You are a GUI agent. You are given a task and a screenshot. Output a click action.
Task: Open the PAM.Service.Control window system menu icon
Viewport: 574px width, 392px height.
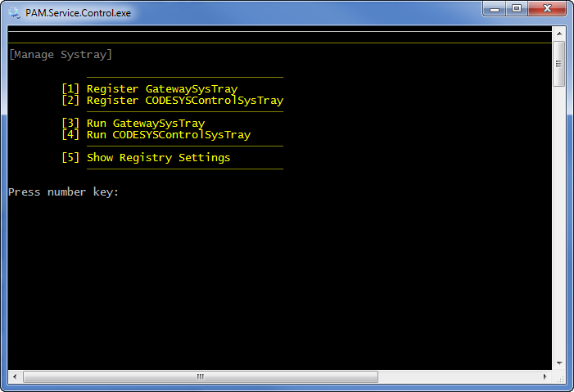(x=14, y=13)
